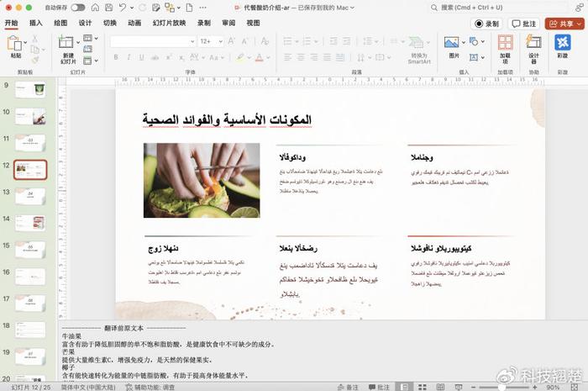Click the Redo icon in title bar
The height and width of the screenshot is (391, 588).
pyautogui.click(x=143, y=8)
